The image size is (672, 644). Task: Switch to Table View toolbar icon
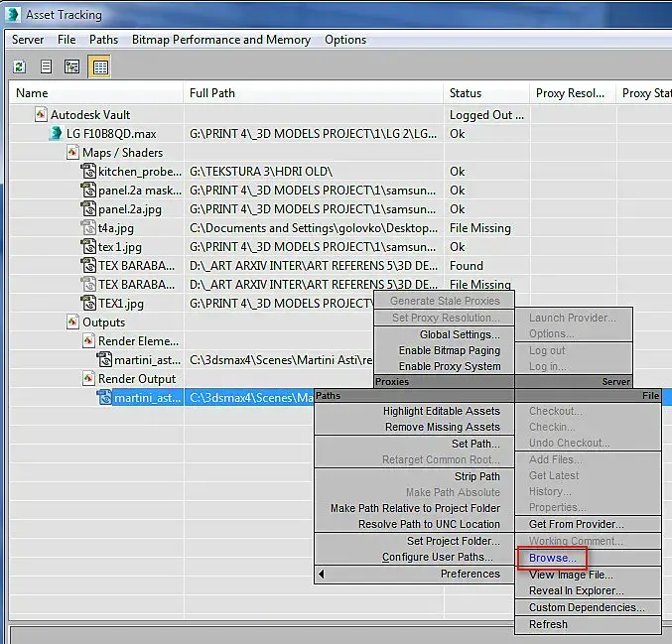click(100, 66)
